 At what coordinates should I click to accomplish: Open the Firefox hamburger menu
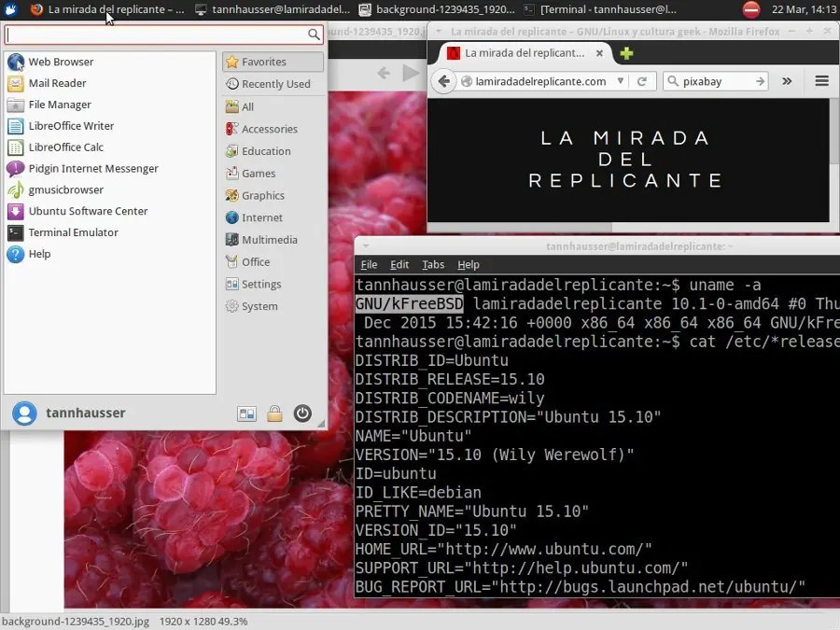pos(821,81)
